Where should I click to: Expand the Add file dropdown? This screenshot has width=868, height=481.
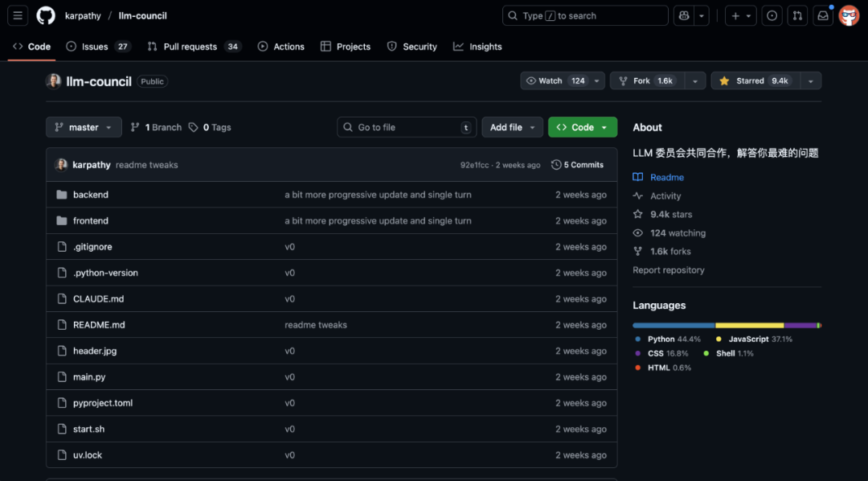coord(512,127)
